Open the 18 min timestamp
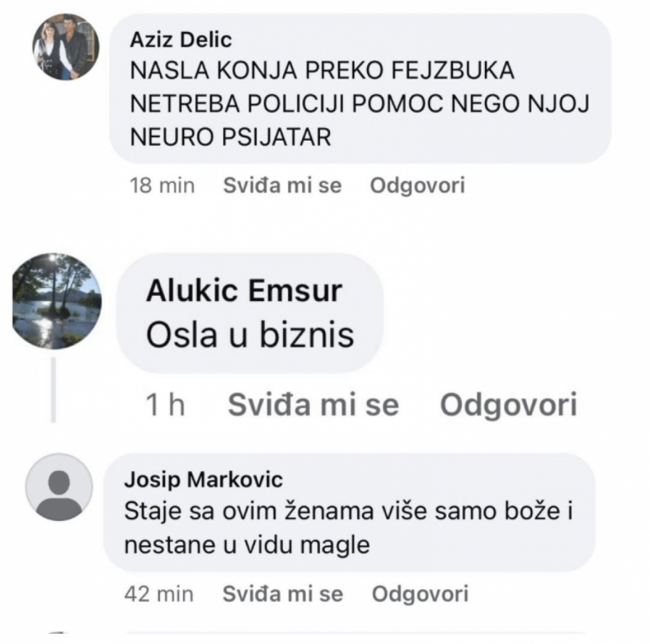The height and width of the screenshot is (644, 650). click(162, 185)
